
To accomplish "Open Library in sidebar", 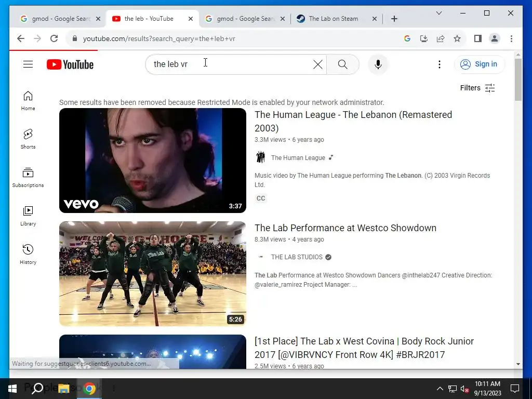I will tap(28, 216).
